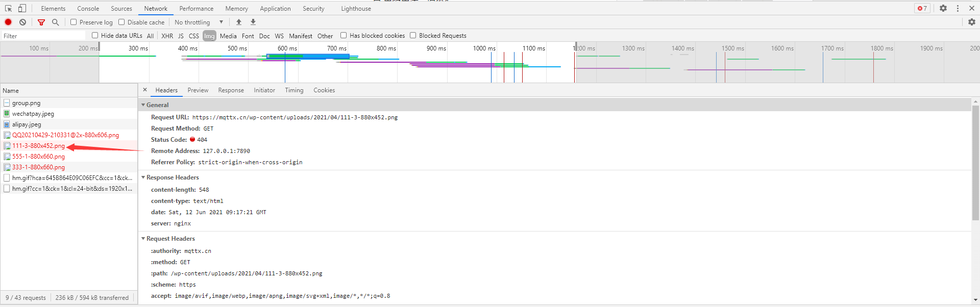This screenshot has height=307, width=980.
Task: Toggle the JS filter type
Action: [181, 36]
